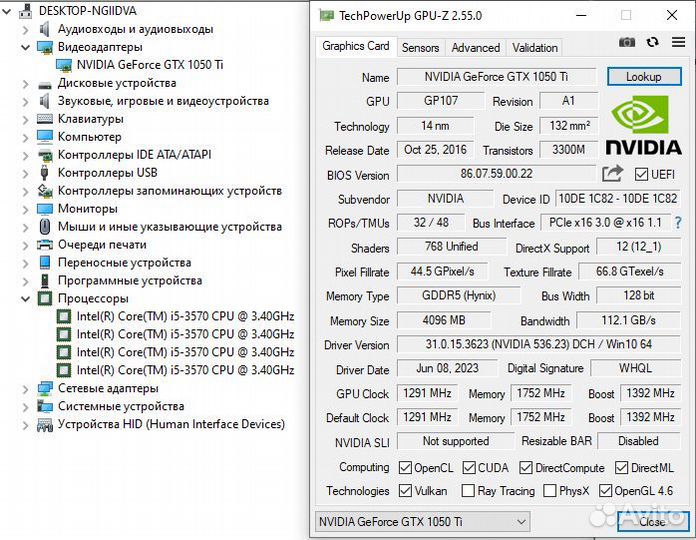Click the 768 Unified shaders value
The width and height of the screenshot is (696, 540).
(451, 246)
